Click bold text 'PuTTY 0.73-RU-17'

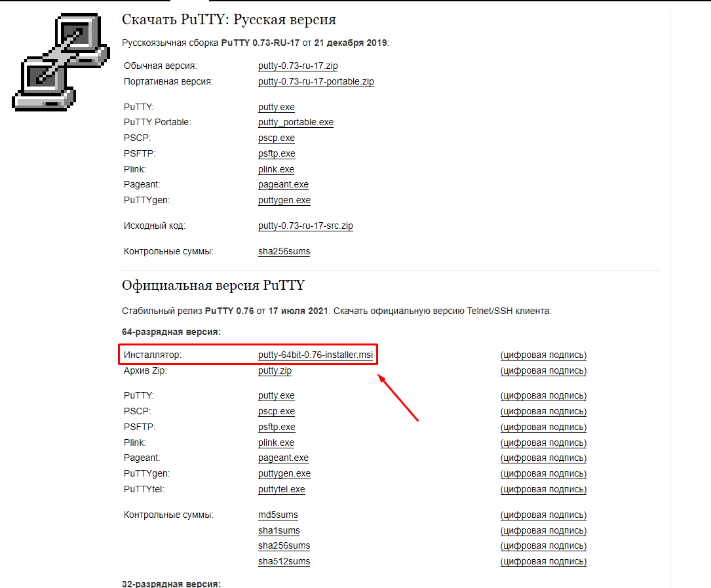coord(260,43)
